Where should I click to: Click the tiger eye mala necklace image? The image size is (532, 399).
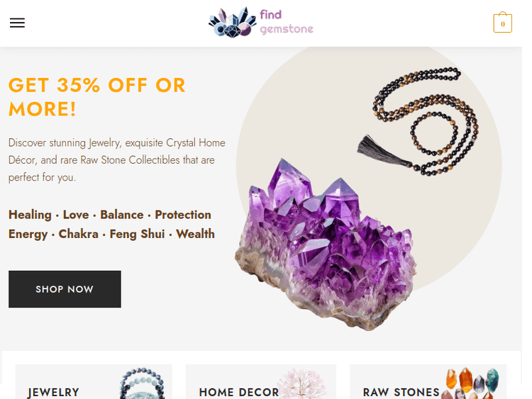pyautogui.click(x=418, y=121)
